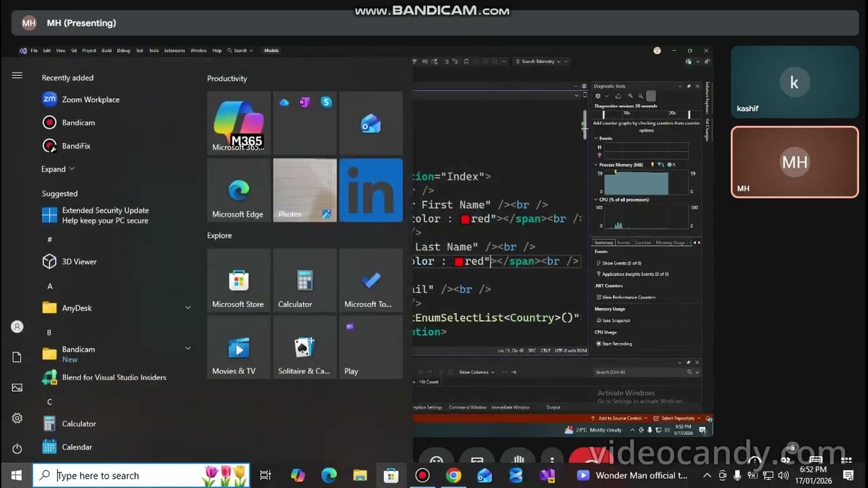Switch to the Memory Usage tab
The width and height of the screenshot is (868, 488).
[x=670, y=242]
